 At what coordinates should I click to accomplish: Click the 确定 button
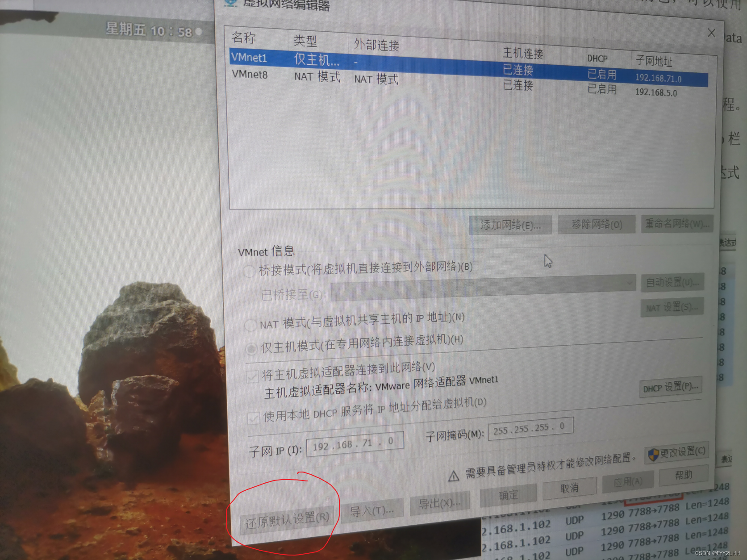tap(508, 495)
